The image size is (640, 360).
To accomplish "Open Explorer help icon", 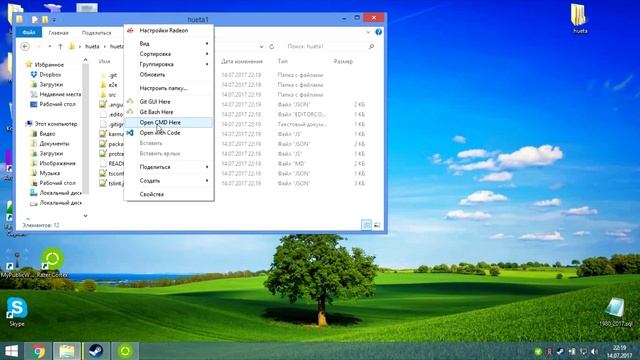I will point(379,32).
